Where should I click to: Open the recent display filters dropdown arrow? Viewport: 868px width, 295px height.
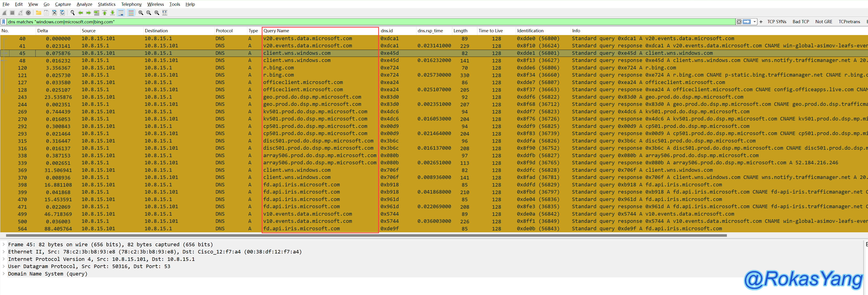(755, 22)
